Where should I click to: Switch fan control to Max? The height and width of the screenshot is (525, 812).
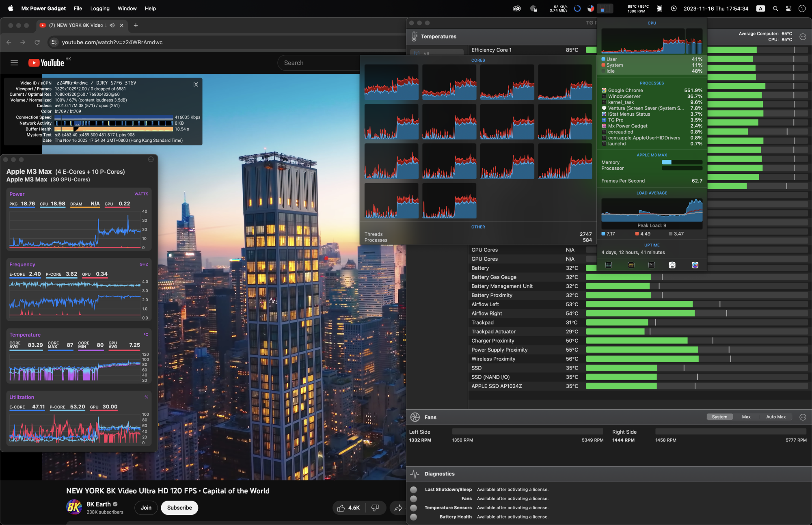tap(746, 417)
